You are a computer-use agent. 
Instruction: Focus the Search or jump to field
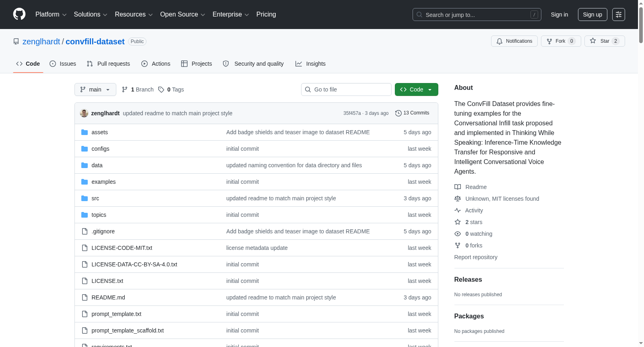point(477,15)
